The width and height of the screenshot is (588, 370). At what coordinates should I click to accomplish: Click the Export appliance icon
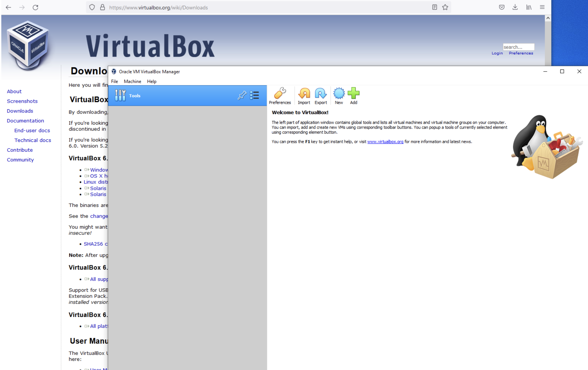click(x=321, y=96)
